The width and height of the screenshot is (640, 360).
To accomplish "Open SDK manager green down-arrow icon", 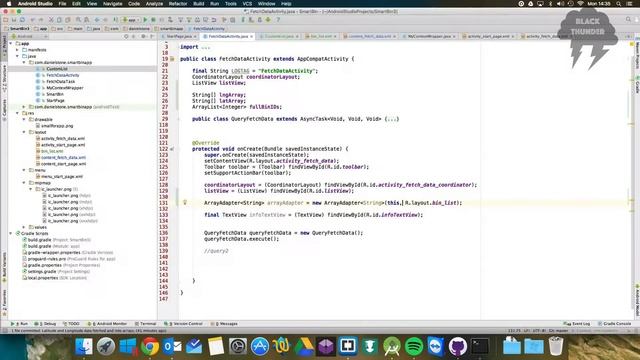I will coord(268,20).
